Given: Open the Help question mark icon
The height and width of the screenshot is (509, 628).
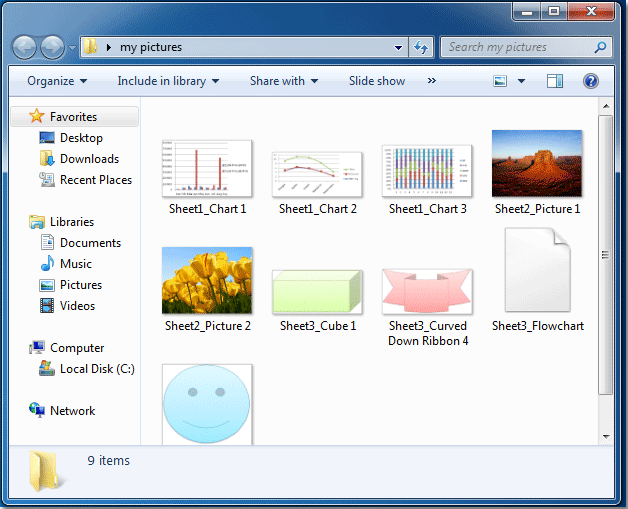Looking at the screenshot, I should pos(591,81).
